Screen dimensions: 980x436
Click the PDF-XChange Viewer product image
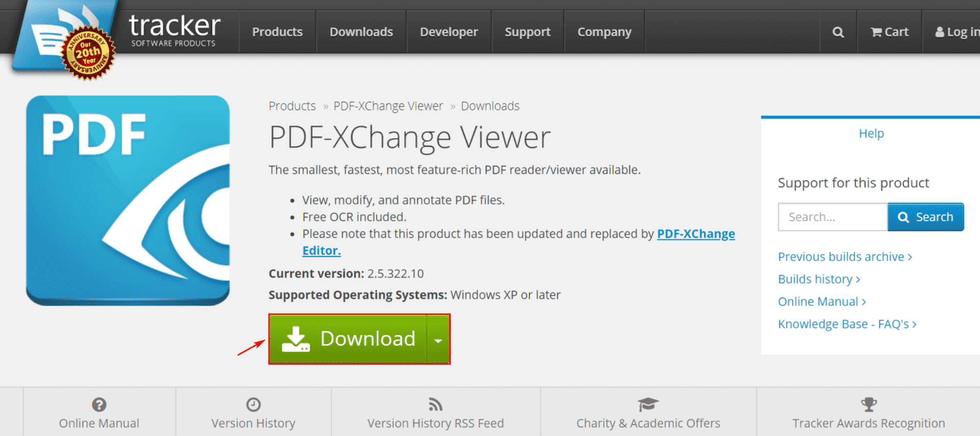pos(128,200)
